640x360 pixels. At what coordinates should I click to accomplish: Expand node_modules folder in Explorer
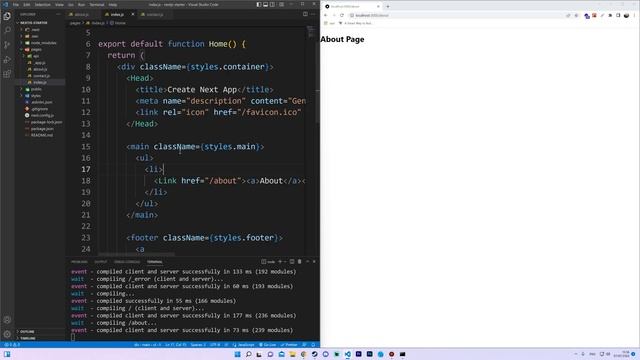coord(43,43)
